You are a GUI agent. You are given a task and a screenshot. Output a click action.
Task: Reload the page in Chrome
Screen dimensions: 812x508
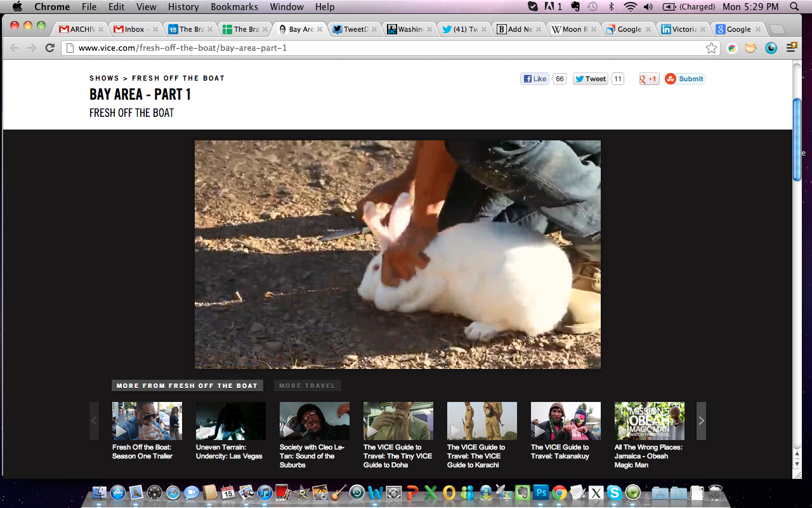(x=49, y=48)
